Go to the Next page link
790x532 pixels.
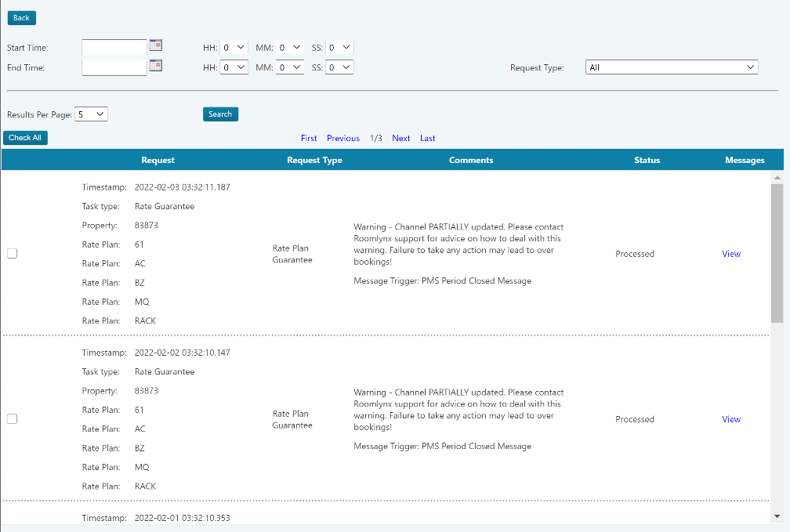401,138
